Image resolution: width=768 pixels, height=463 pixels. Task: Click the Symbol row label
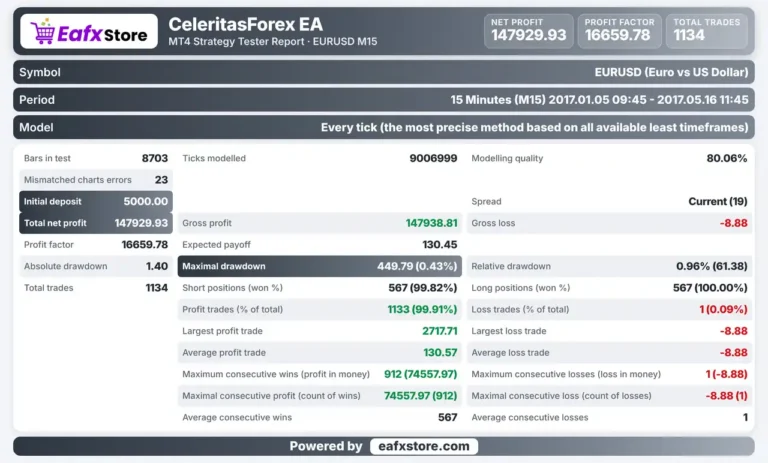[x=40, y=73]
